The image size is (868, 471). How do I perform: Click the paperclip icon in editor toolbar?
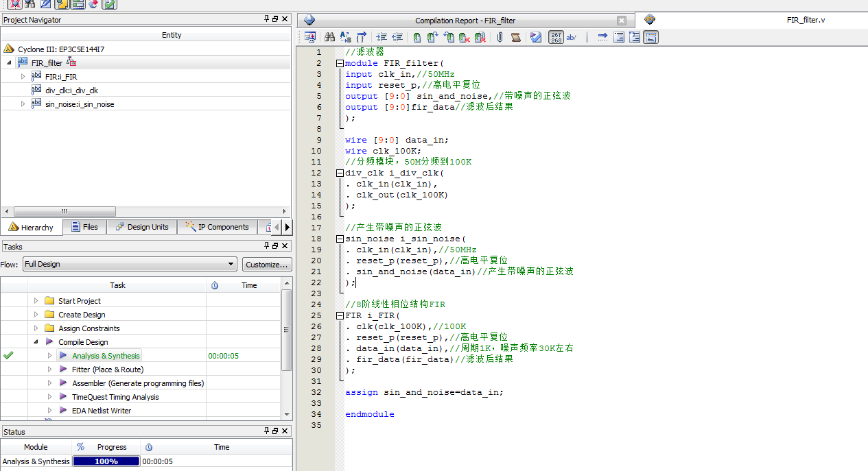500,37
